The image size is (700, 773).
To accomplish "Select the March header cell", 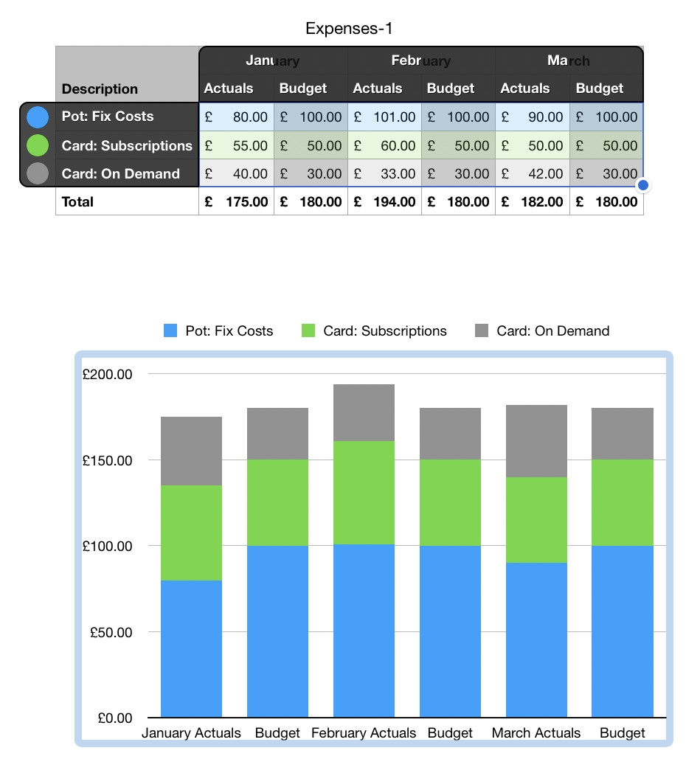I will (569, 61).
